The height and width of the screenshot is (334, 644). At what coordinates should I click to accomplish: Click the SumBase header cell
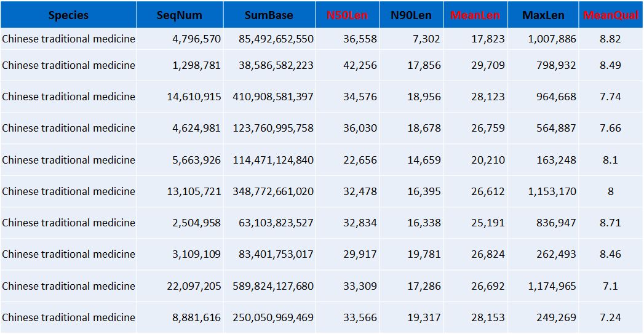(x=269, y=15)
